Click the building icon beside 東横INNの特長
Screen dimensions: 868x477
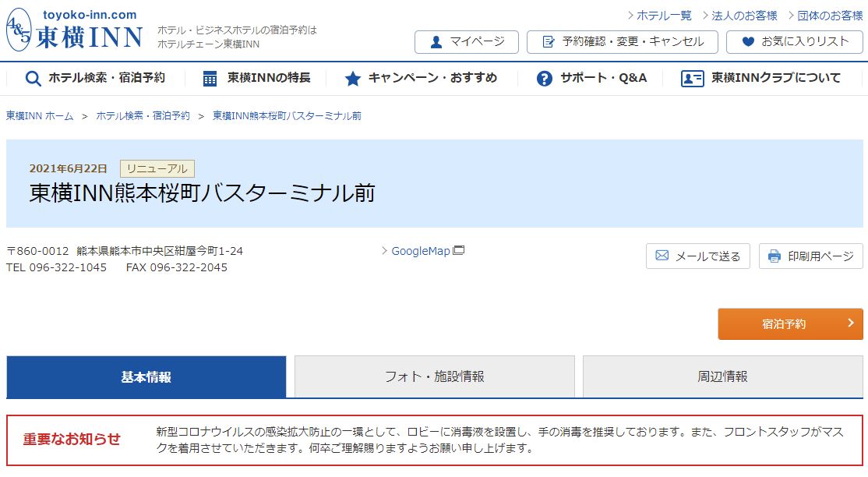[210, 79]
